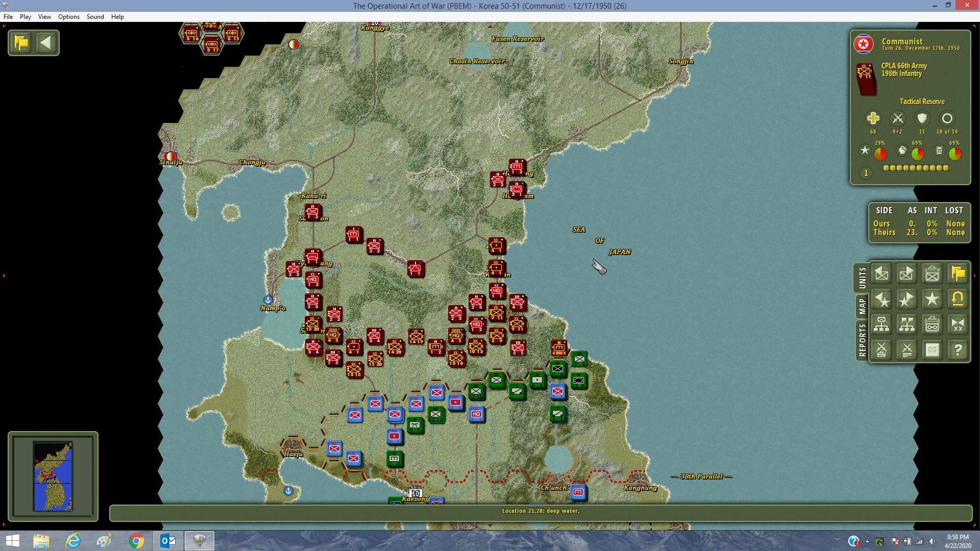Click the 29% proficiency pie indicator
This screenshot has width=980, height=551.
(x=880, y=153)
